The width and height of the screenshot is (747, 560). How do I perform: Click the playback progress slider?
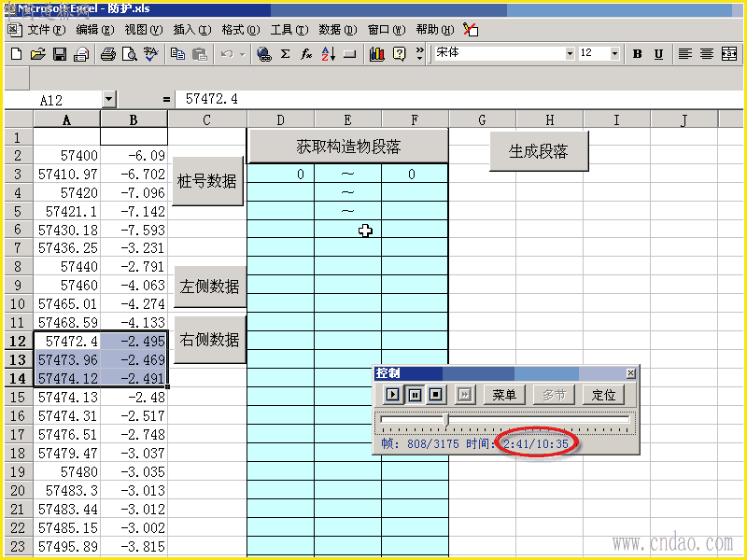(505, 420)
